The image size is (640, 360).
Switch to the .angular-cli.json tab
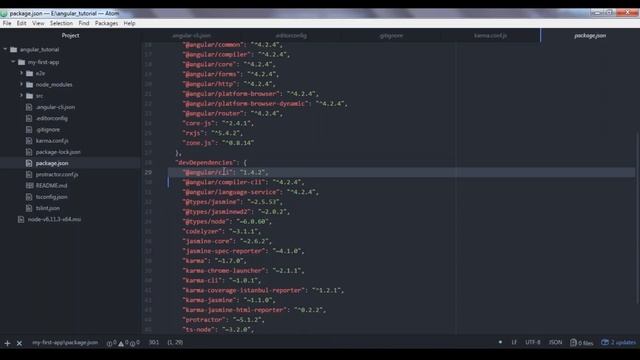tap(191, 36)
